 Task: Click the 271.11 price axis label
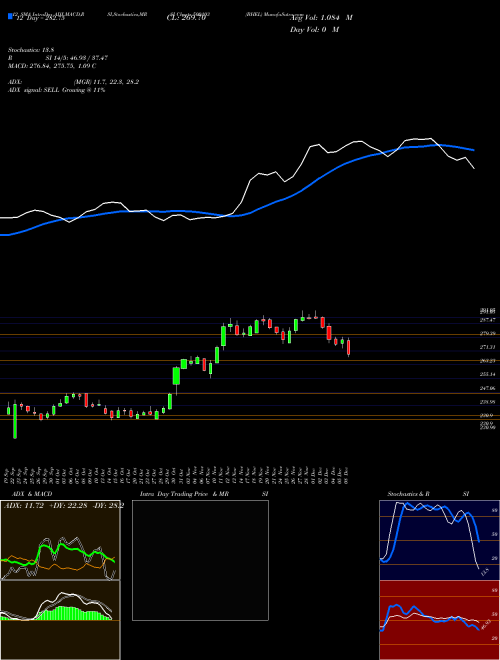(x=487, y=347)
